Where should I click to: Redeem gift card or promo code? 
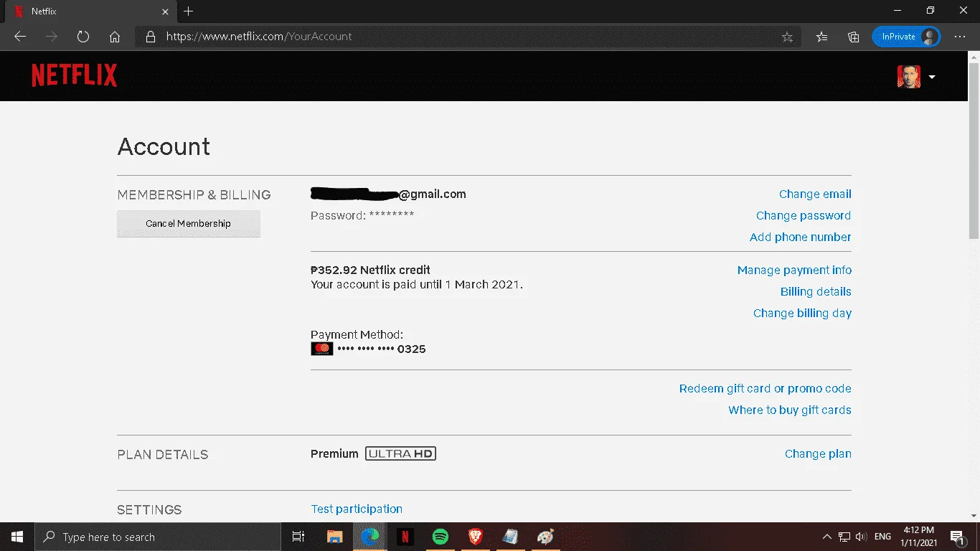tap(765, 388)
